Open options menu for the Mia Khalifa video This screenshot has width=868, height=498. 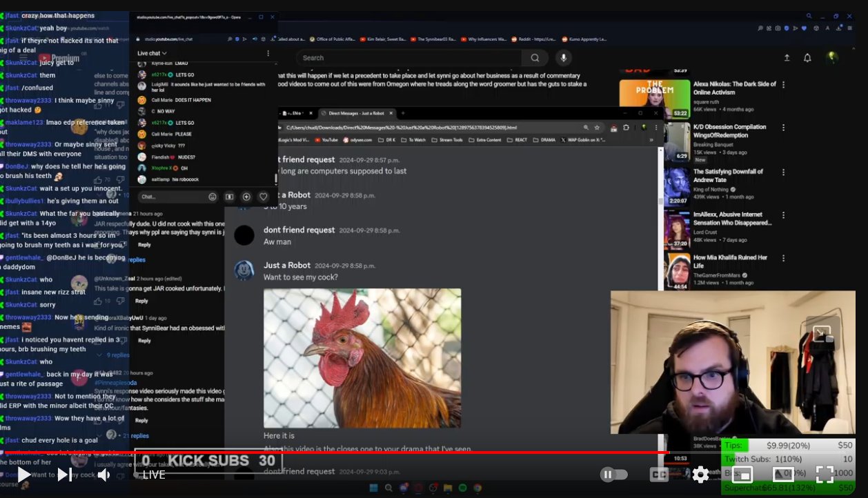click(x=784, y=257)
